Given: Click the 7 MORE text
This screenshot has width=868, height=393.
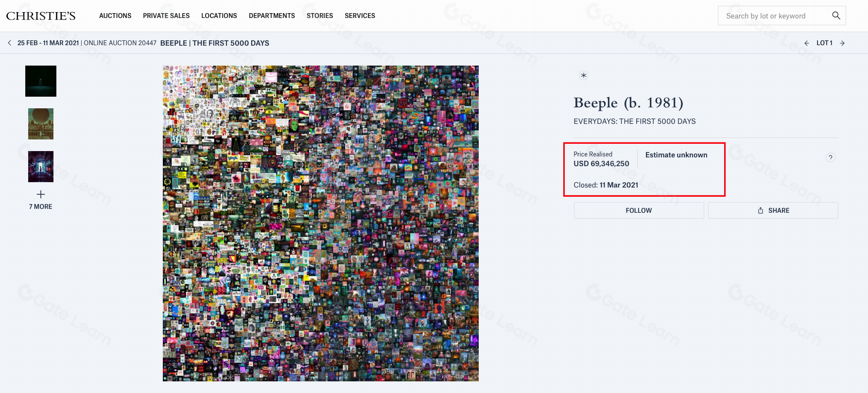Looking at the screenshot, I should [x=41, y=206].
